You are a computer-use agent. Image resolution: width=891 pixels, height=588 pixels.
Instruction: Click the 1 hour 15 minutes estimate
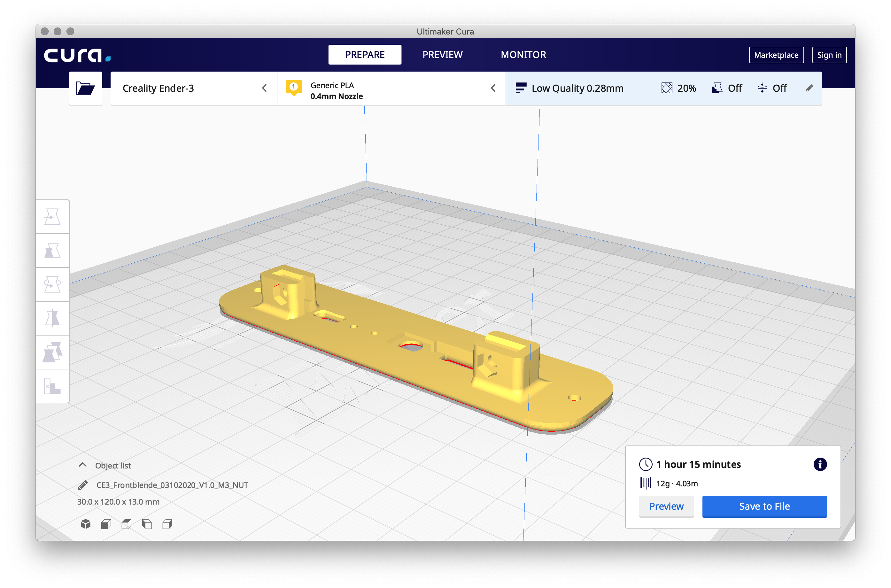tap(698, 464)
